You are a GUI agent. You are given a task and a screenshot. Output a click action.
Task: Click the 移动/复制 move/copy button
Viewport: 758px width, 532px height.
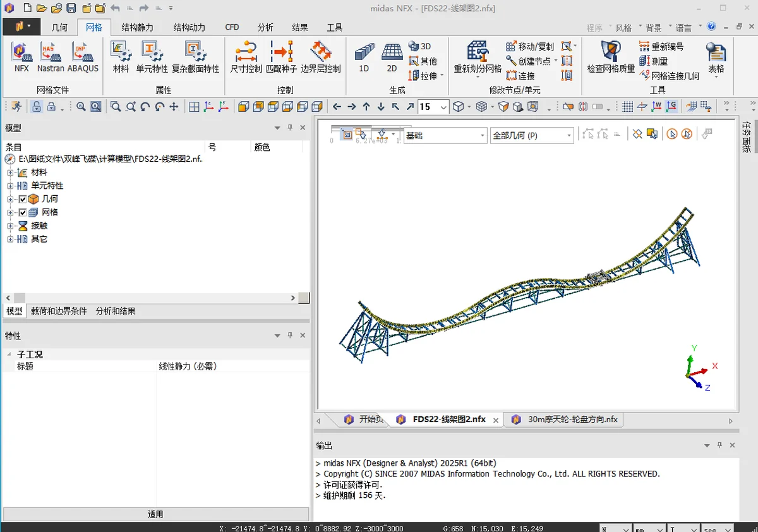click(529, 47)
